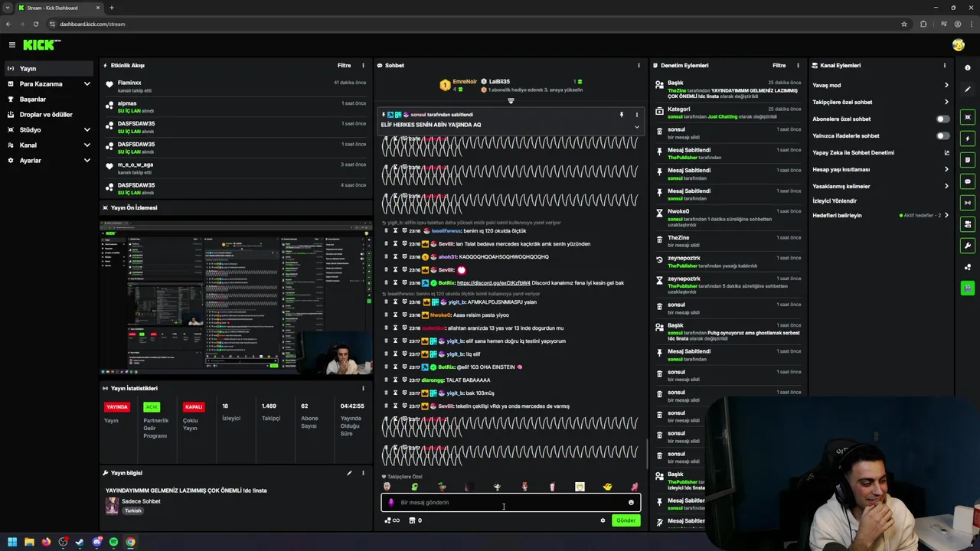Toggle the stream preview widget icon
The width and height of the screenshot is (980, 551).
click(x=968, y=117)
